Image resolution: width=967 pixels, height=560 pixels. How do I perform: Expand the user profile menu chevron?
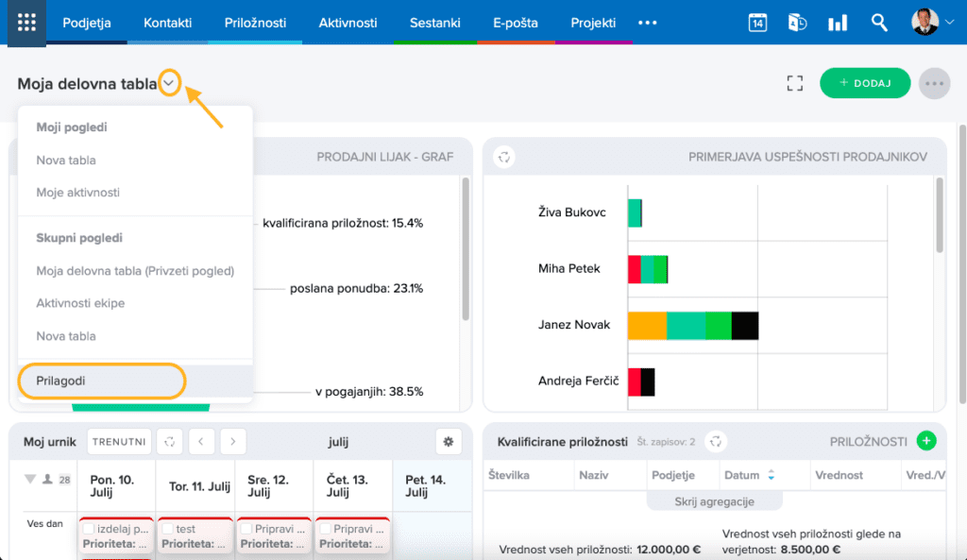point(950,24)
